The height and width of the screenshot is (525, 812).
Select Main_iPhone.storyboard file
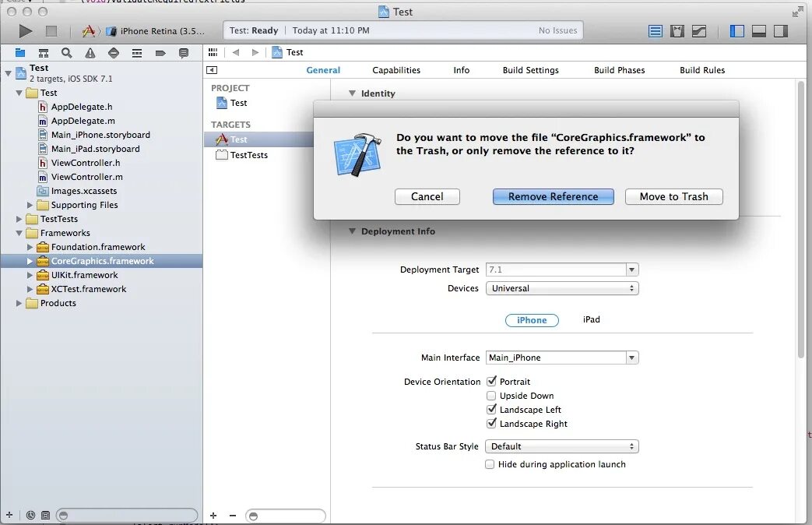pos(100,135)
